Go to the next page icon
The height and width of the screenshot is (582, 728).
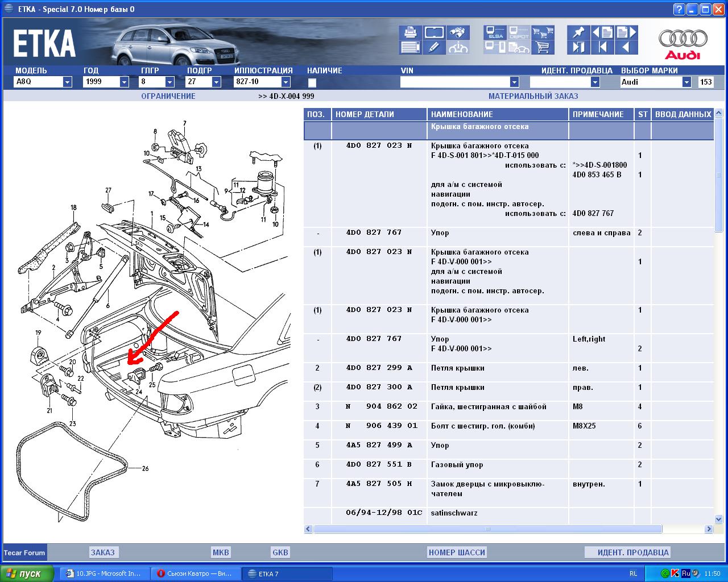[626, 32]
